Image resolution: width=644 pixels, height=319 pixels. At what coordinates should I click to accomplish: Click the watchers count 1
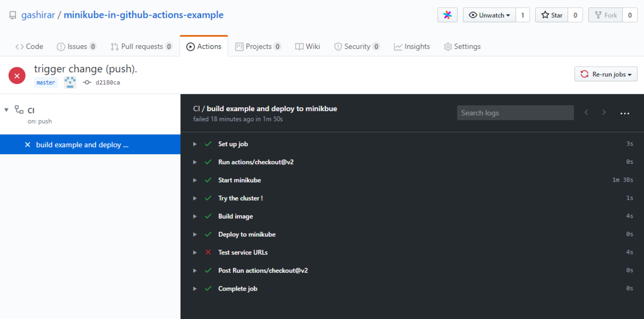[522, 15]
